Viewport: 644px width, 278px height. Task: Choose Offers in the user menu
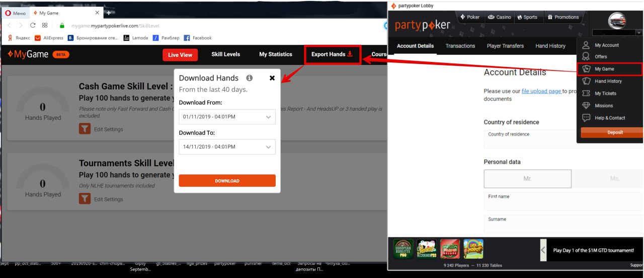610,57
